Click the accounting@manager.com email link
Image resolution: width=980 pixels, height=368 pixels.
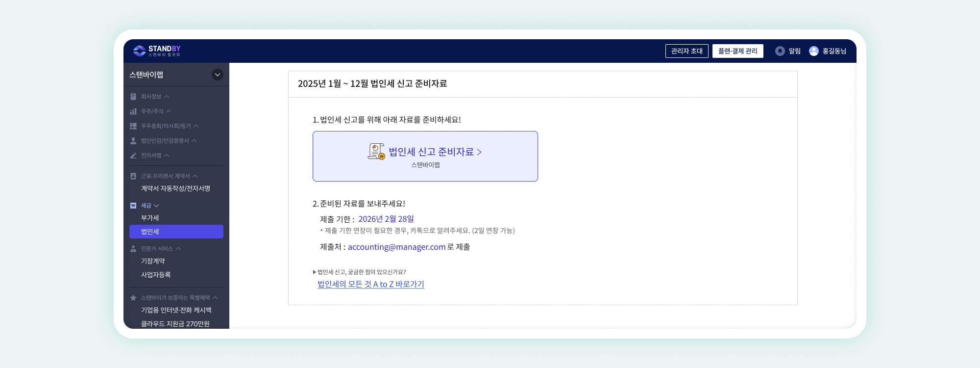click(x=396, y=247)
